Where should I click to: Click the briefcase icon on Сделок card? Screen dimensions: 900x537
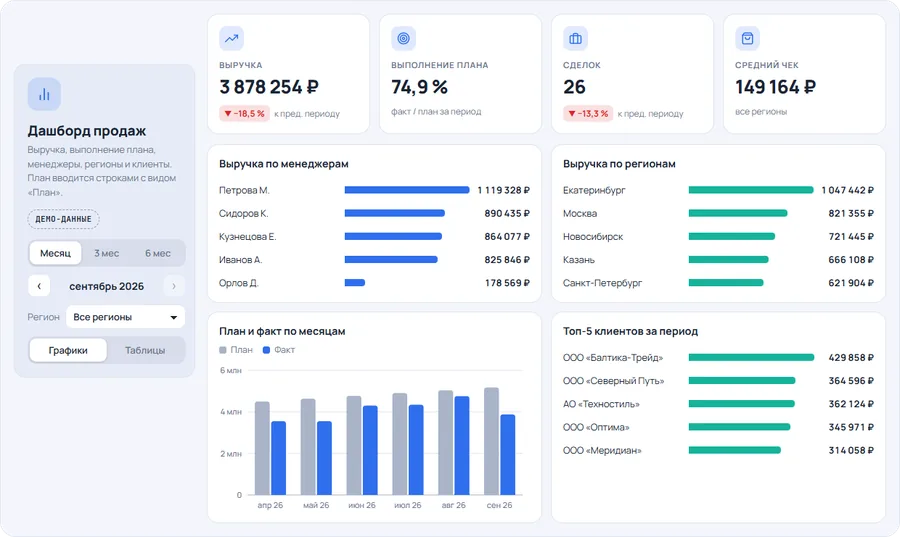[575, 38]
